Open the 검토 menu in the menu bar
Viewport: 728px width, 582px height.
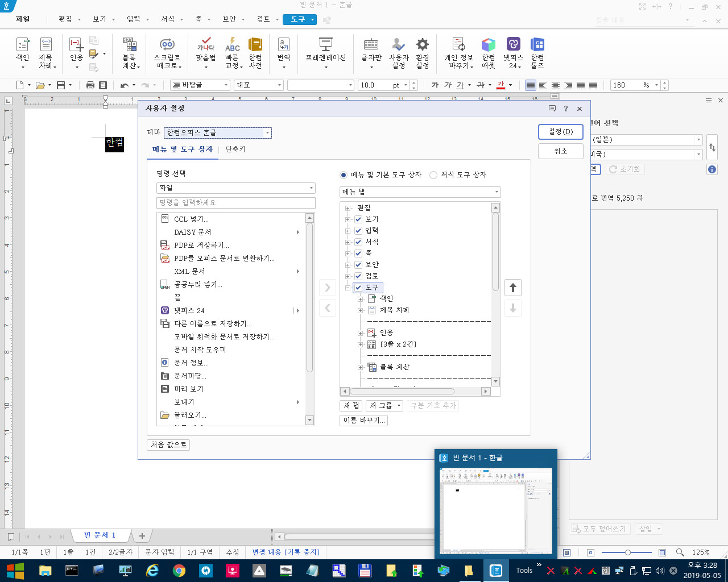[263, 19]
